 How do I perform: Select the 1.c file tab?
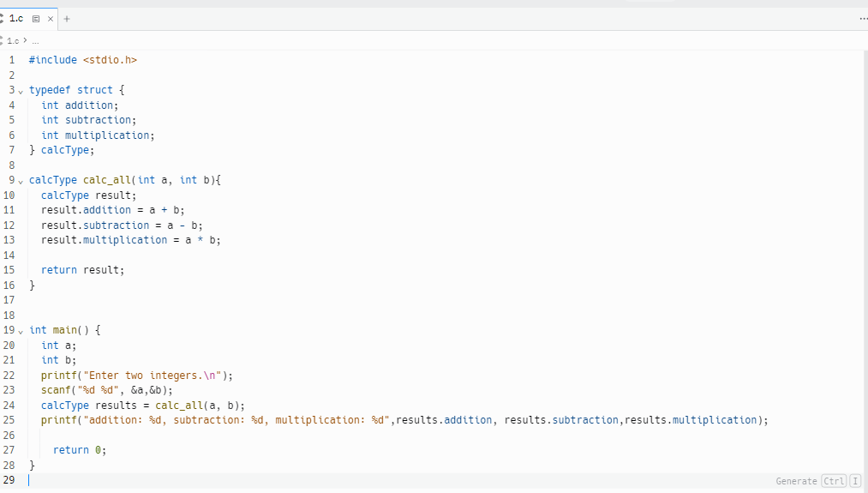pos(16,19)
